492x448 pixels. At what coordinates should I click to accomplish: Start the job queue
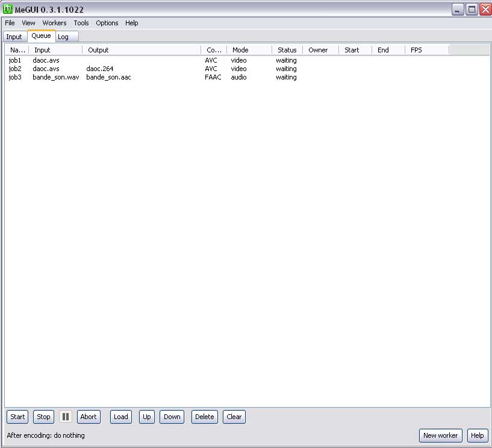pos(17,417)
